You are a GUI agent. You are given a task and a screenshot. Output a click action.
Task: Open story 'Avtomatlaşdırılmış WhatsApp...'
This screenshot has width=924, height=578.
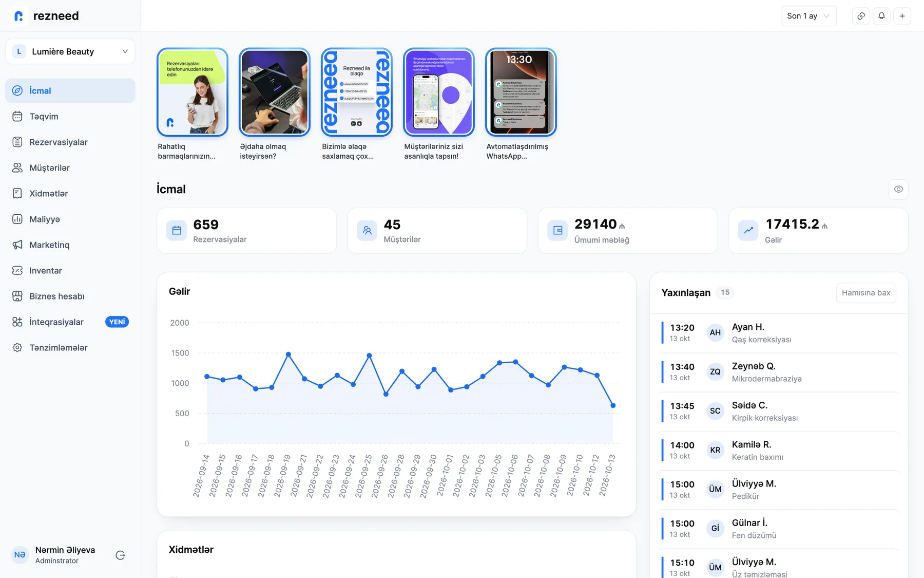pyautogui.click(x=521, y=92)
